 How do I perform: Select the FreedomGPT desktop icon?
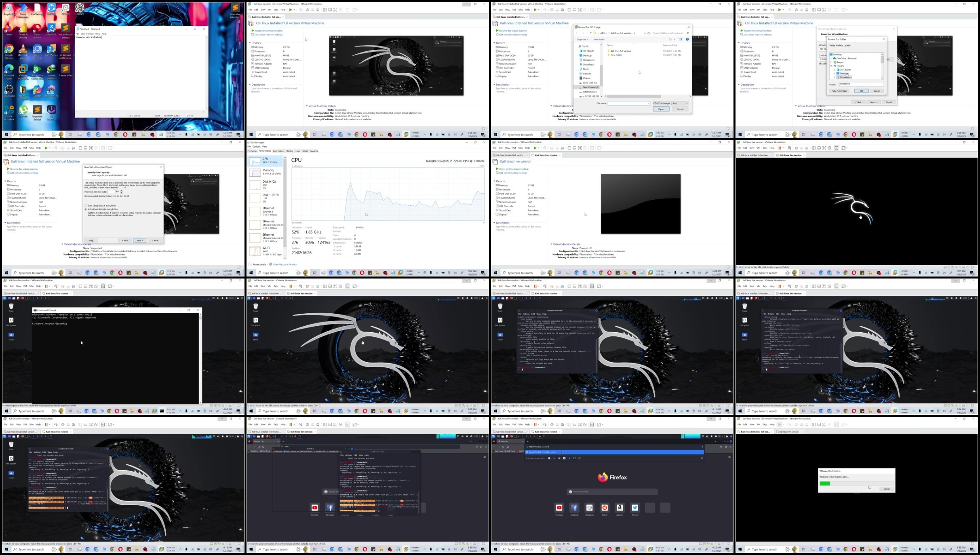tap(51, 91)
